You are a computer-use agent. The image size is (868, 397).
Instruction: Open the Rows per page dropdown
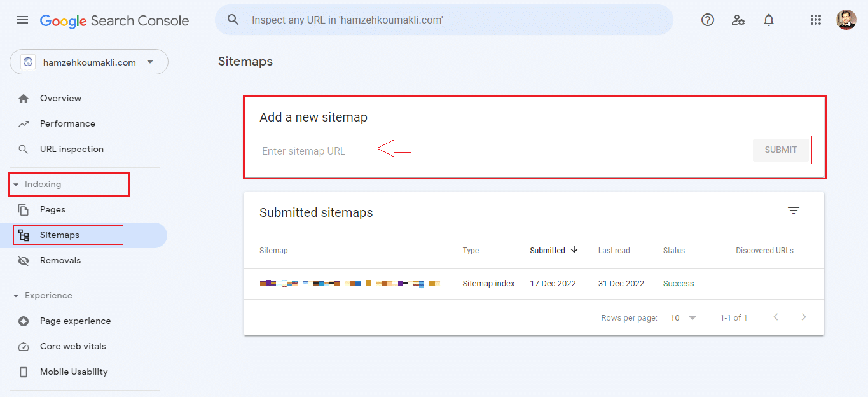coord(684,317)
